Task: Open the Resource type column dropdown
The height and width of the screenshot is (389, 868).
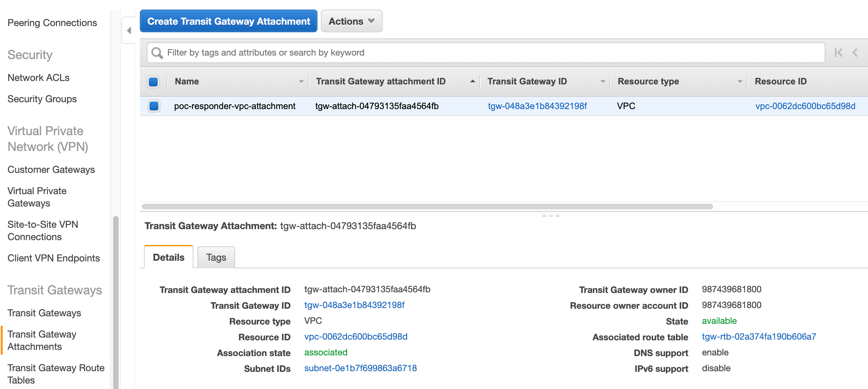Action: pyautogui.click(x=740, y=82)
